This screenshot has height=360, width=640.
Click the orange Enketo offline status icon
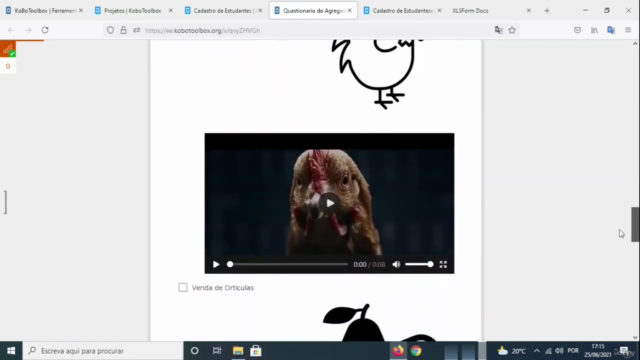pos(8,49)
